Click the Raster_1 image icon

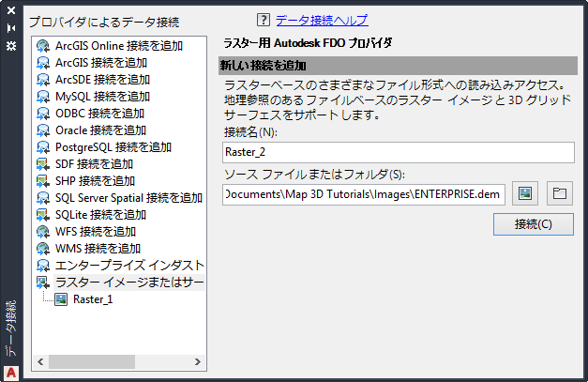click(x=61, y=299)
